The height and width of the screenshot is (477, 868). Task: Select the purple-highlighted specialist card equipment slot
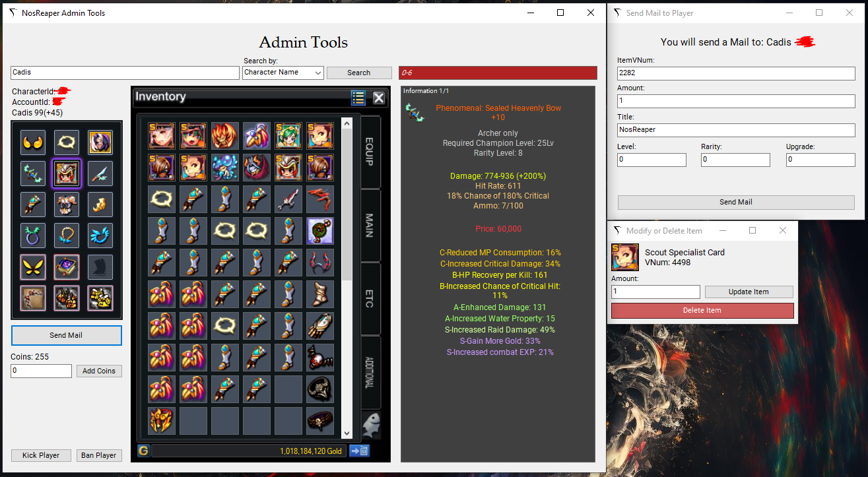click(x=67, y=173)
